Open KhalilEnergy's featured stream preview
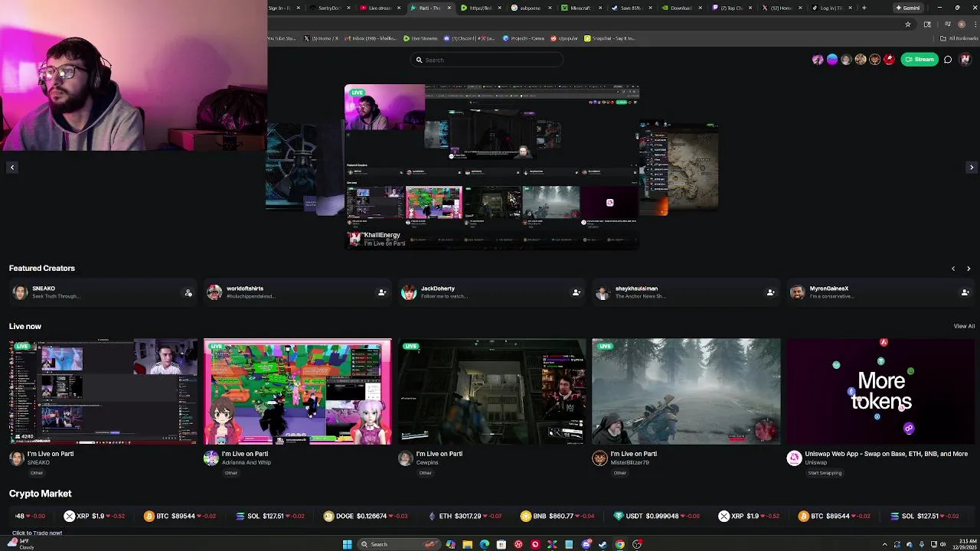Image resolution: width=980 pixels, height=551 pixels. tap(492, 167)
